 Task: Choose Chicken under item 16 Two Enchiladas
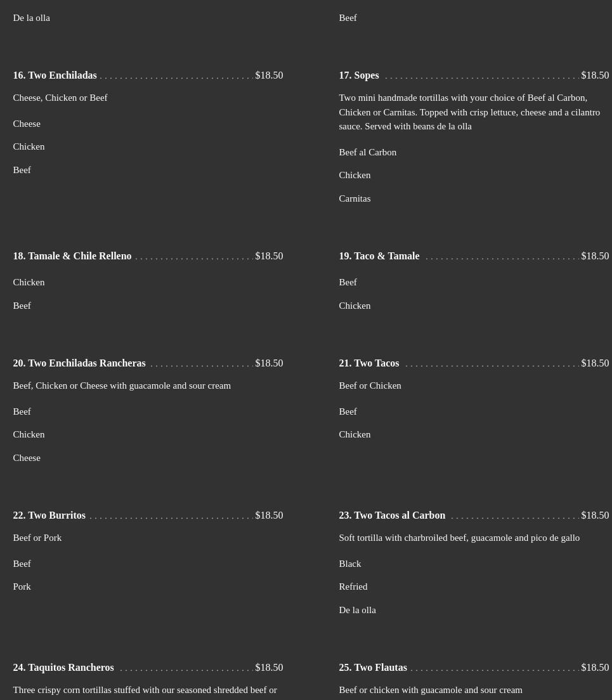coord(29,146)
